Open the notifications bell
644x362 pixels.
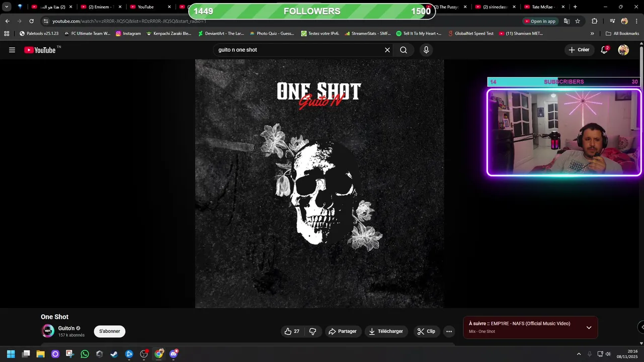pyautogui.click(x=604, y=50)
